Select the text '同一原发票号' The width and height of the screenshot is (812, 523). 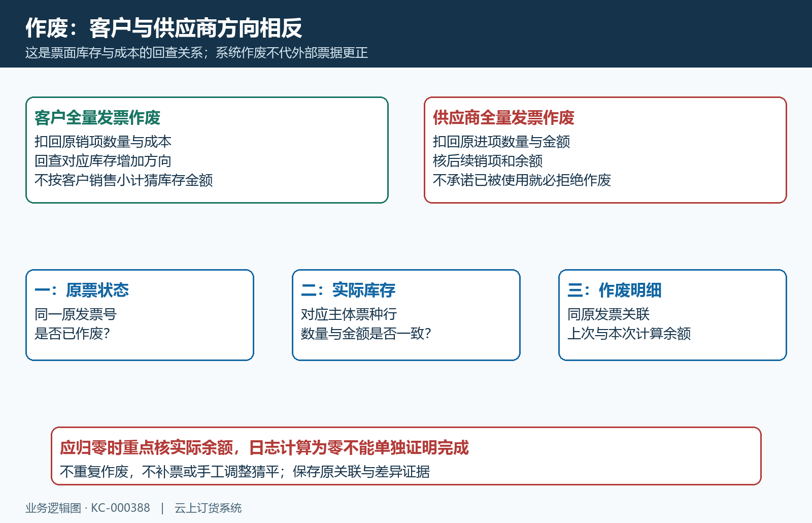pyautogui.click(x=76, y=314)
